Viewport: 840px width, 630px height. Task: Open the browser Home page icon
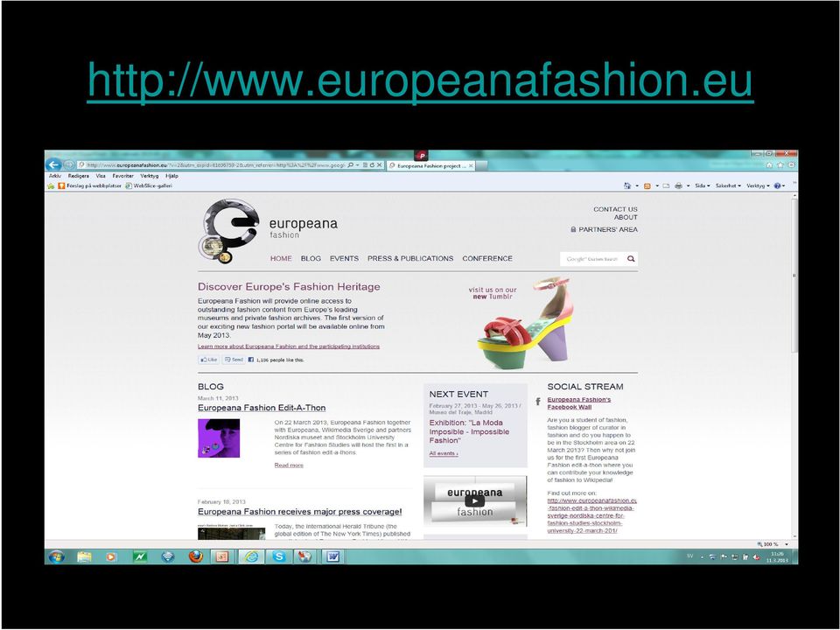click(769, 165)
